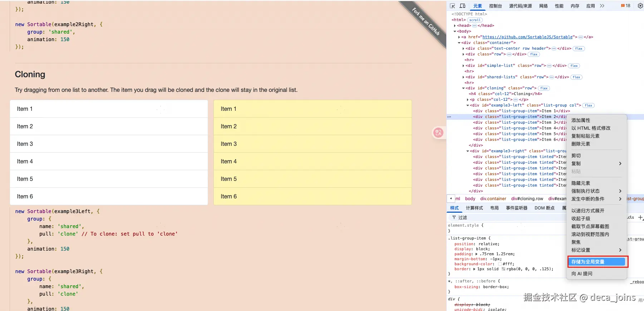Click the ellipsis in the head element
Viewport: 644px width, 311px height.
[475, 26]
